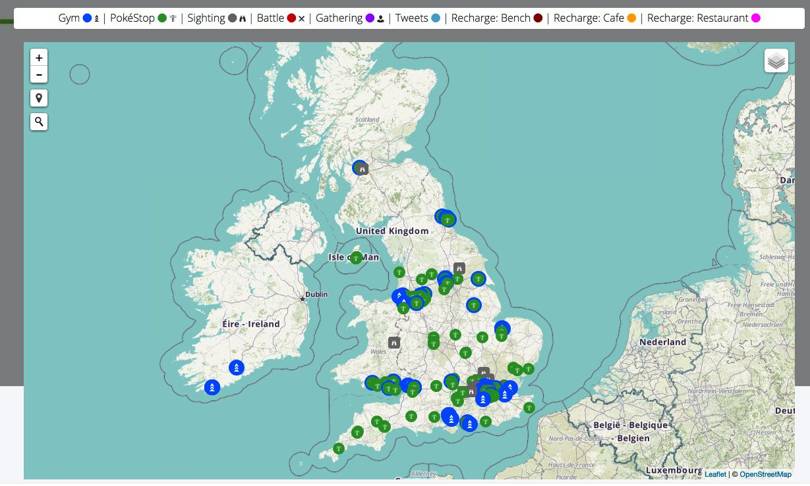Click the Dublin city label on map
The width and height of the screenshot is (810, 486).
316,295
